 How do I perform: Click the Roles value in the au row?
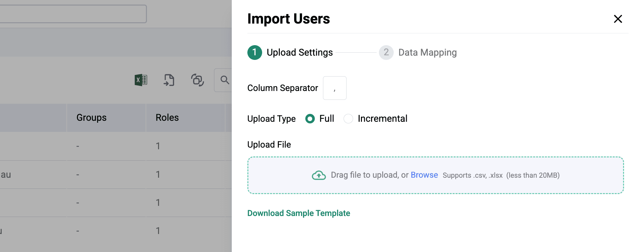158,174
